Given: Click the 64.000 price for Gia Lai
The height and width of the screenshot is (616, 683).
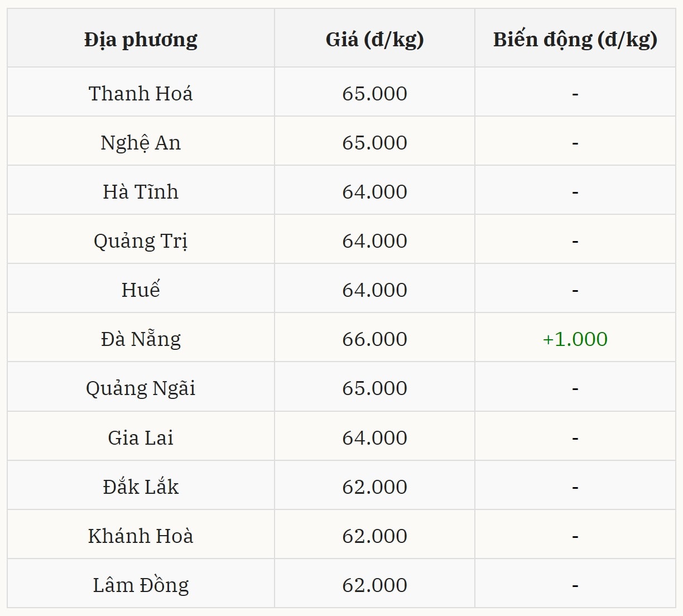Looking at the screenshot, I should [x=374, y=438].
